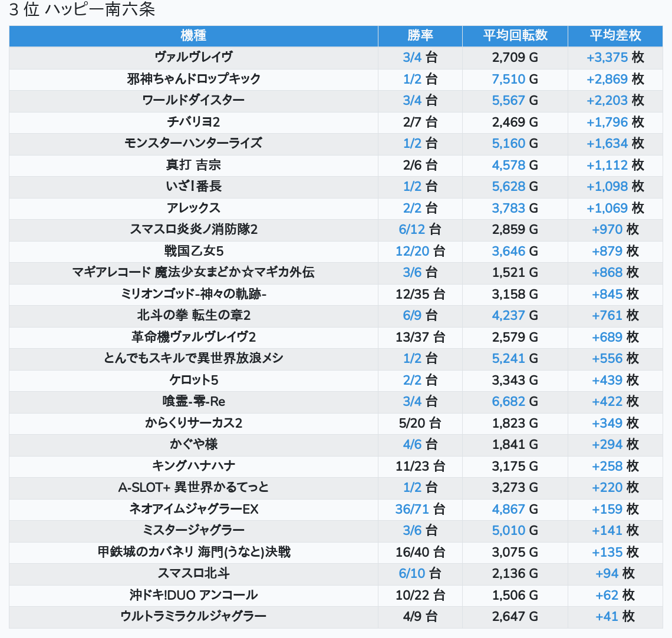Screen dimensions: 672x638
Task: Select the +1,112 枚 difference cell
Action: [615, 165]
